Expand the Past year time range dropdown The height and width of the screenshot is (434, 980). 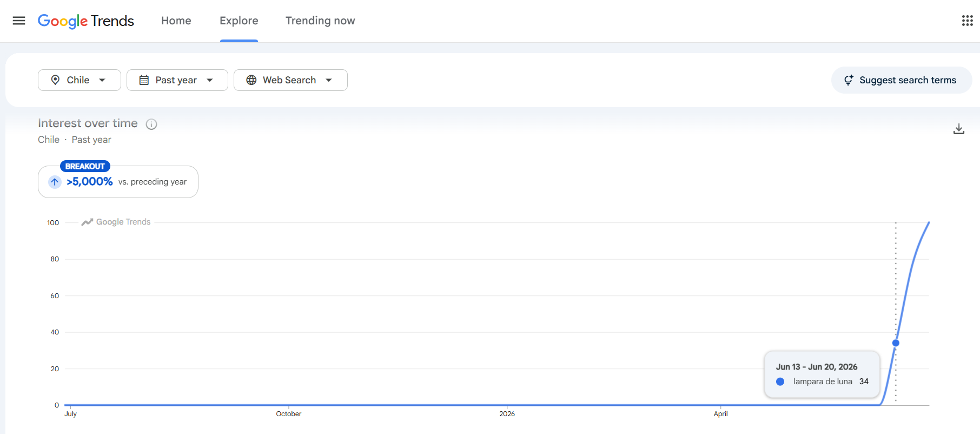[x=177, y=80]
